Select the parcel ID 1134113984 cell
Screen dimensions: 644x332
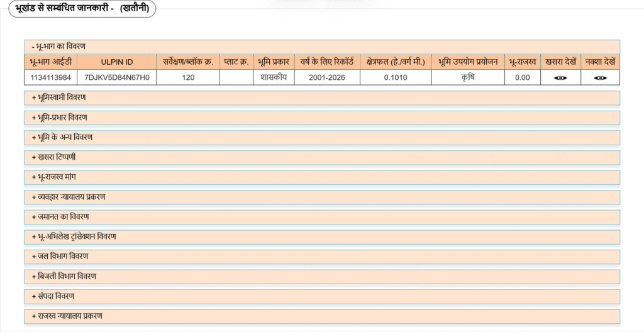coord(50,77)
